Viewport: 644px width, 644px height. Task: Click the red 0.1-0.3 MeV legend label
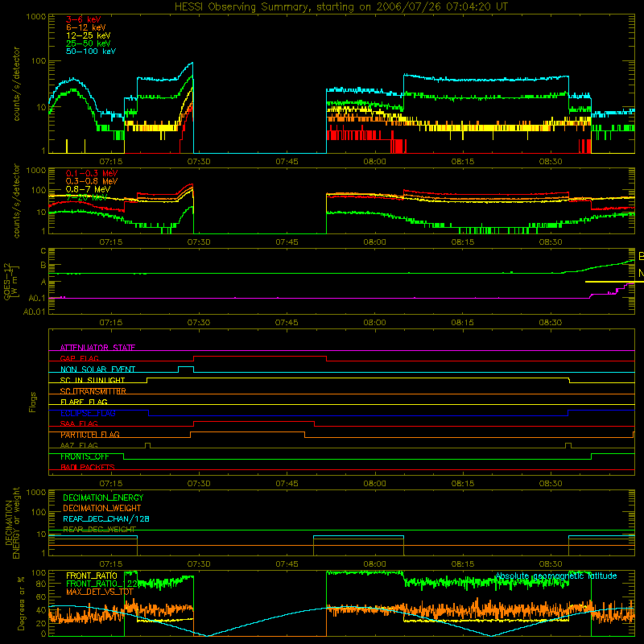pyautogui.click(x=92, y=173)
